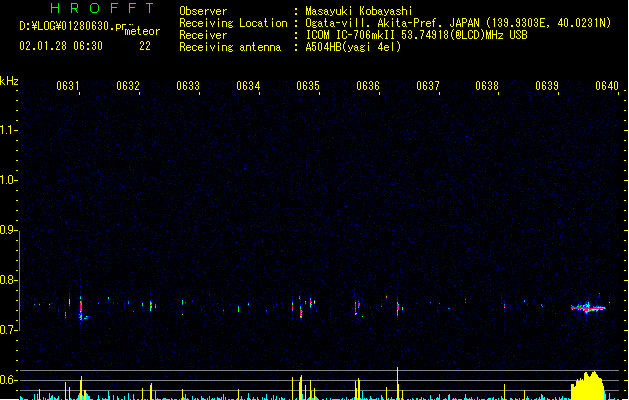Click the Receiving Location label

tap(233, 23)
